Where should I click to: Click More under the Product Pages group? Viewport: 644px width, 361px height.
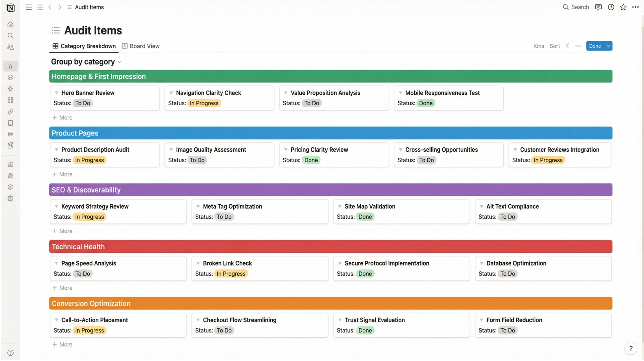point(62,174)
